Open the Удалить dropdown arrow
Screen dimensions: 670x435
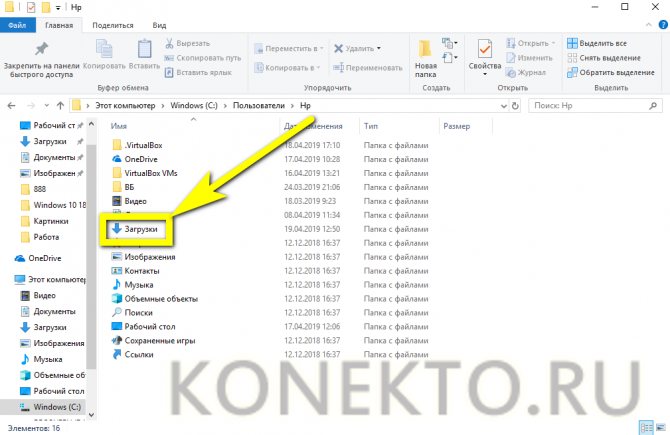pyautogui.click(x=379, y=48)
